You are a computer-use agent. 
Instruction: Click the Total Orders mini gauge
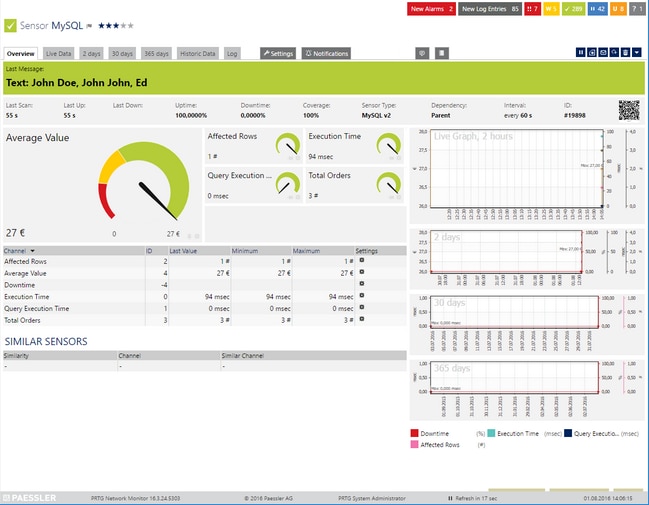pos(389,183)
